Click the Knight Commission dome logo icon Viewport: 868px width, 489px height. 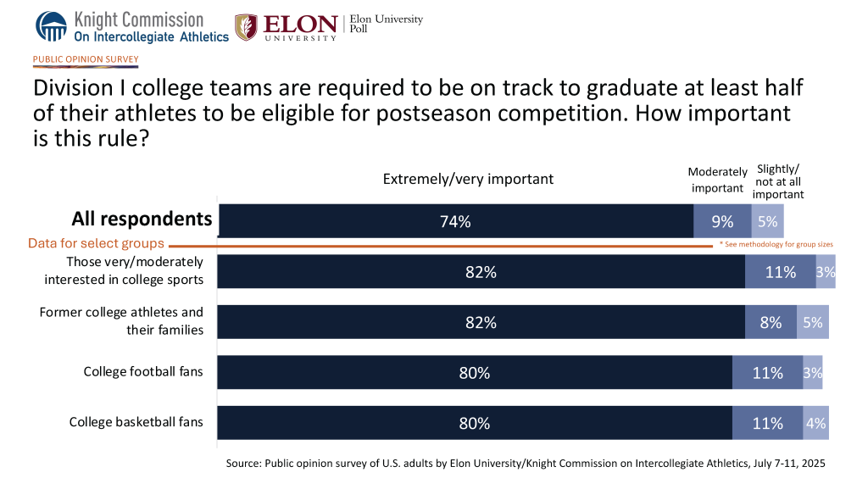[x=51, y=26]
